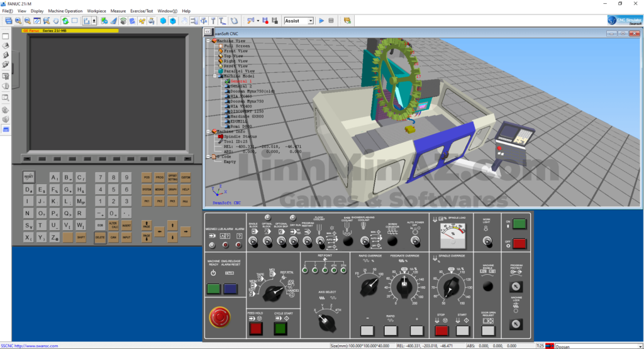Click the zoom in toolbar icon
Viewport: 644px width, 349px height.
point(18,21)
